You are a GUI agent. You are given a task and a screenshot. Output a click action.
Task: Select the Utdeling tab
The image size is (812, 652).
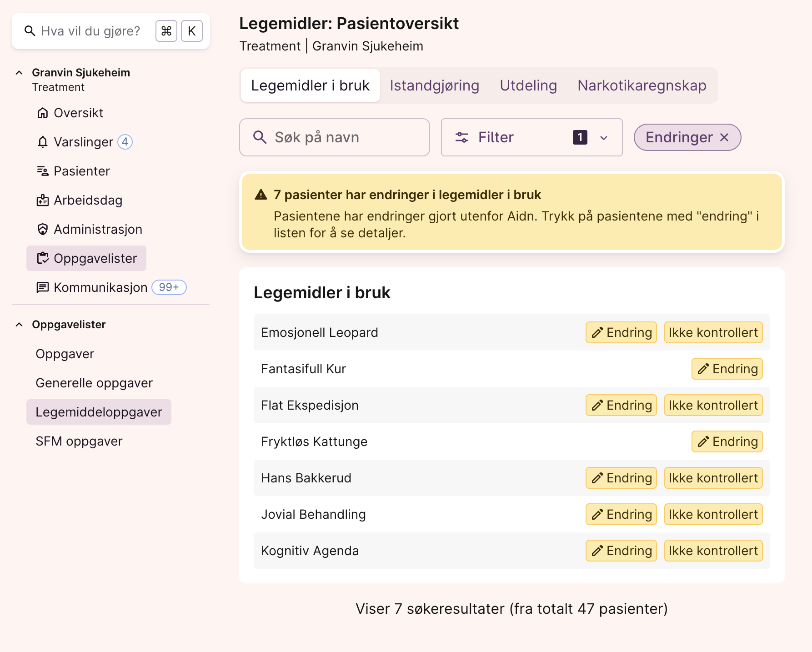(x=528, y=85)
